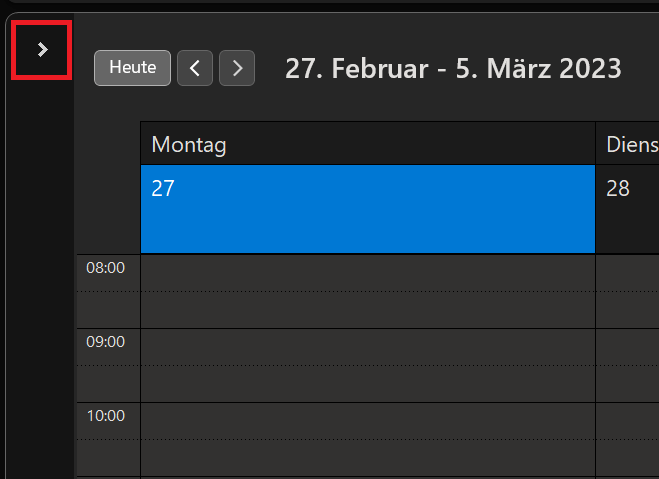Viewport: 659px width, 479px height.
Task: Click the 10:00 time label
Action: click(105, 416)
